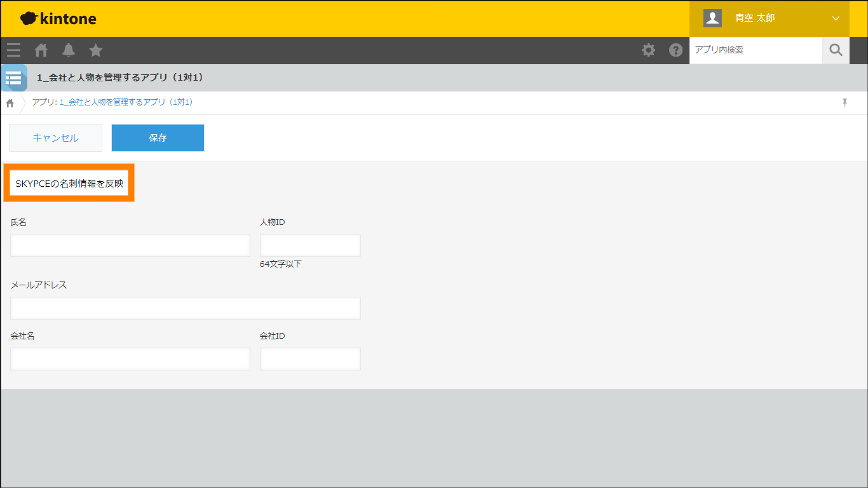
Task: Focus the 氏名 text field
Action: 130,245
